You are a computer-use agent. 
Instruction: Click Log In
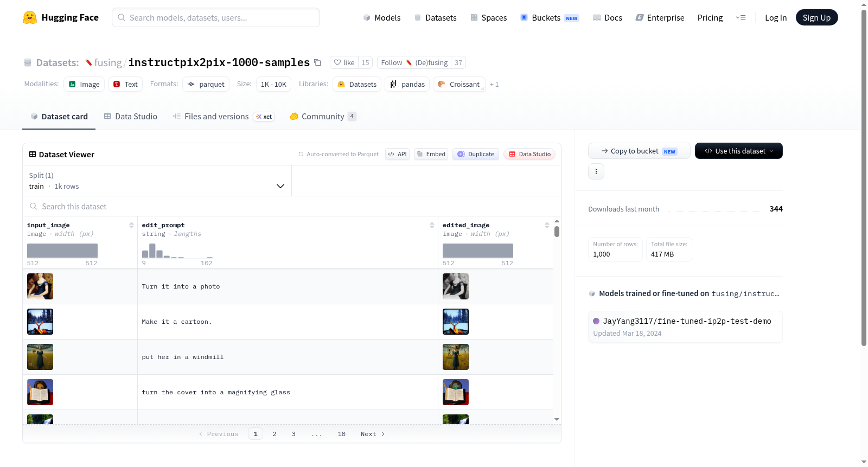776,17
